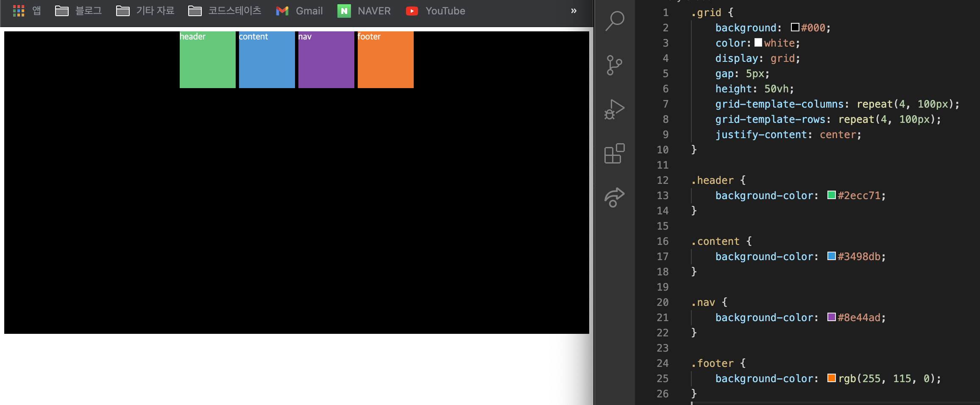
Task: Open color picker for #8e44ad swatch
Action: (x=832, y=317)
